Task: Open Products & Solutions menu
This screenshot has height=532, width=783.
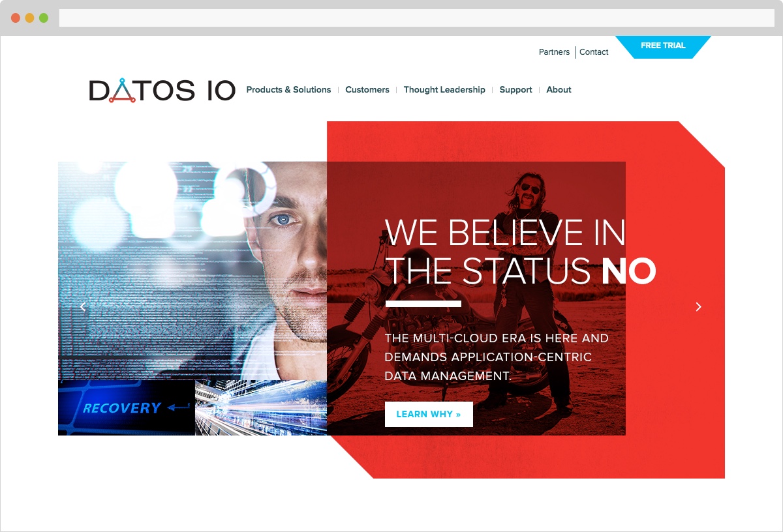Action: 288,90
